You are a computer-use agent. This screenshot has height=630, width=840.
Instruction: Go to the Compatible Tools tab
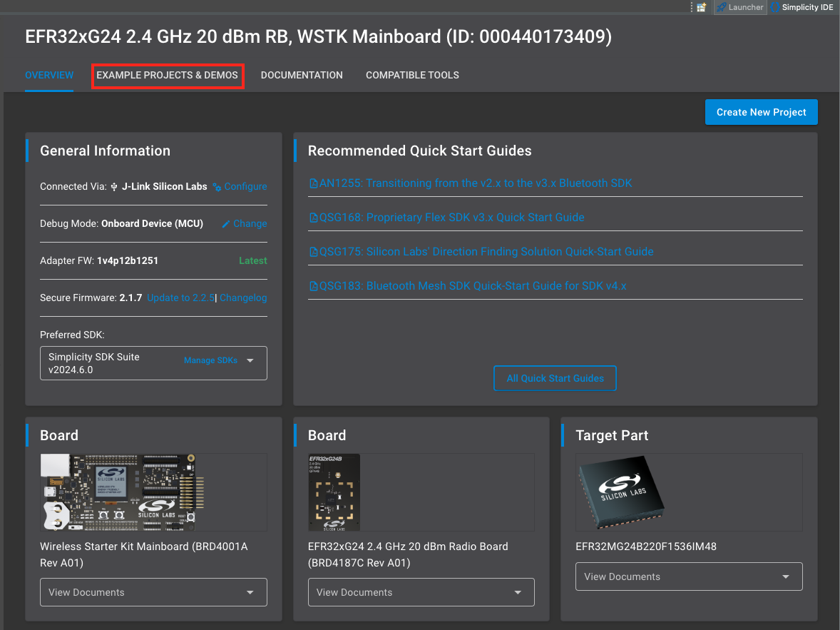coord(412,75)
